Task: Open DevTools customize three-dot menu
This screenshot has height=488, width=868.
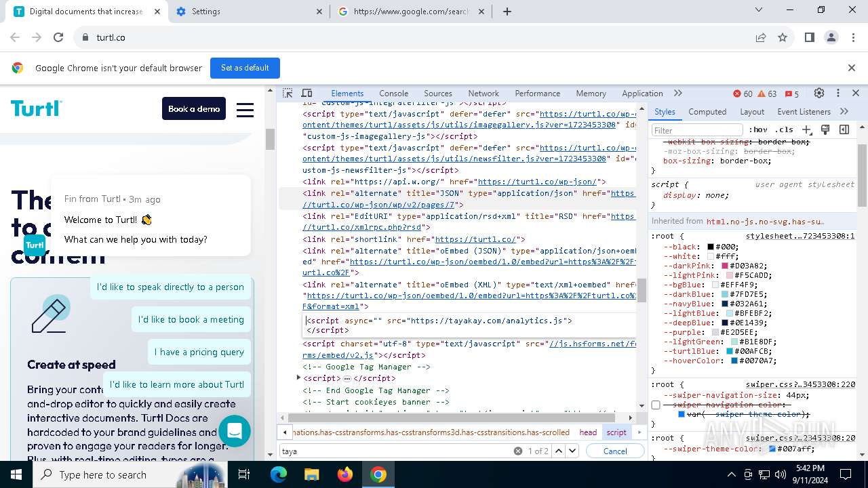Action: pyautogui.click(x=838, y=94)
